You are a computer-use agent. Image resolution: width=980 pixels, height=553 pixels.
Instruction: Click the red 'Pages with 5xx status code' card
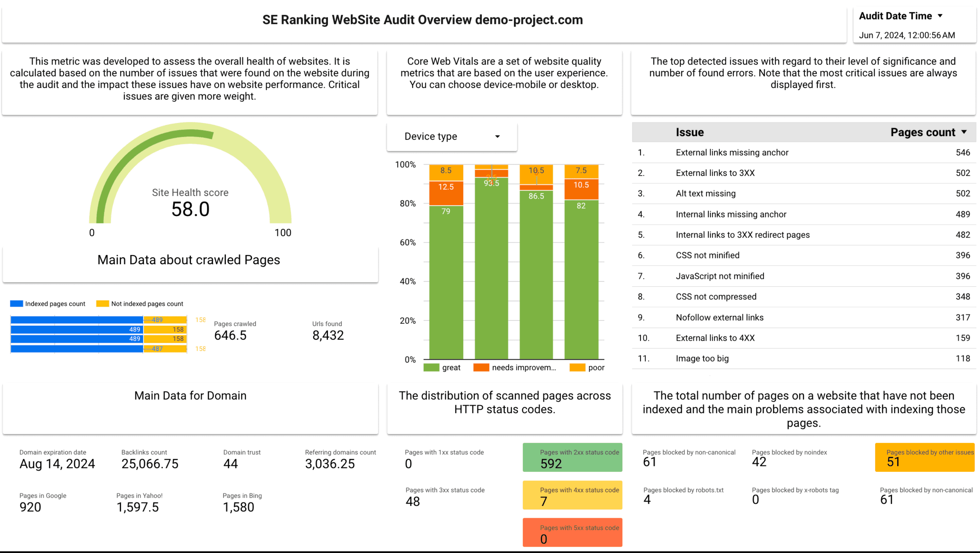click(x=572, y=532)
